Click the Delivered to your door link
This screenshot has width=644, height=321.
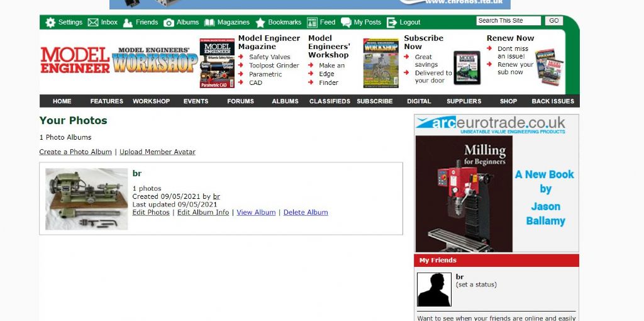(433, 77)
